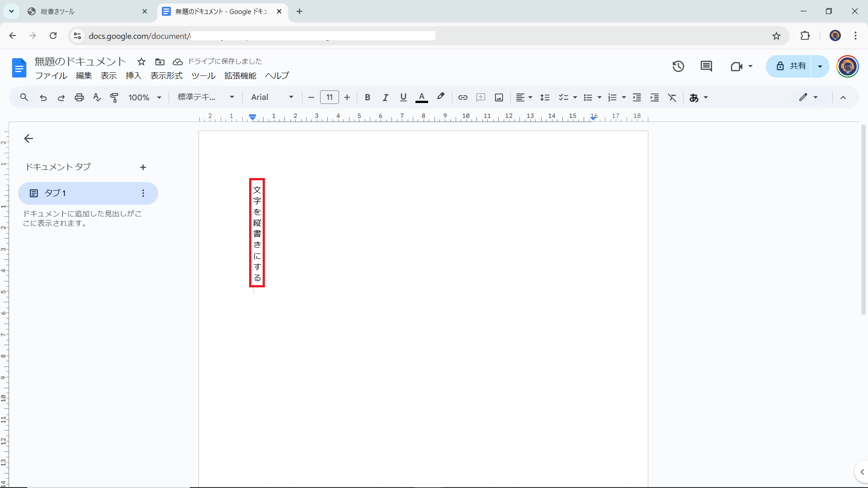Increase indent icon
Viewport: 868px width, 488px height.
click(x=655, y=97)
